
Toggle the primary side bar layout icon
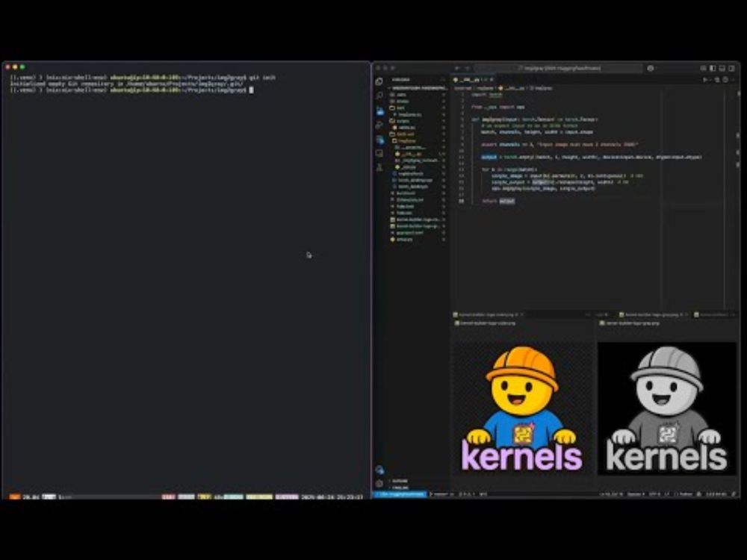(x=713, y=68)
